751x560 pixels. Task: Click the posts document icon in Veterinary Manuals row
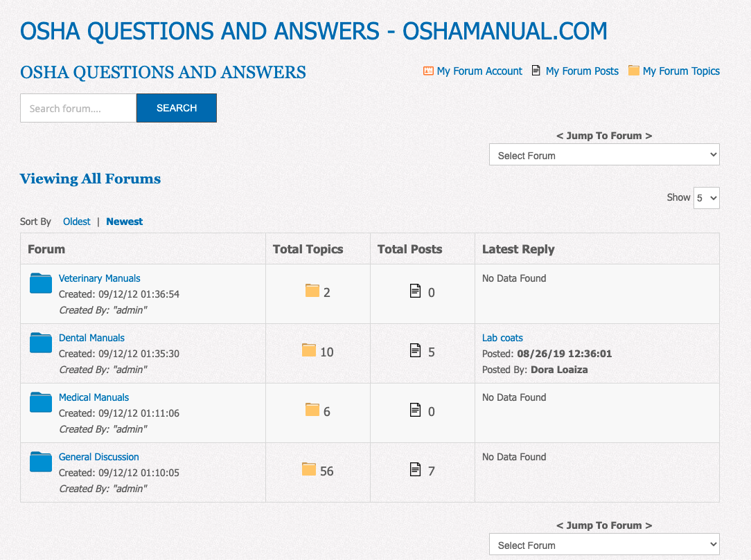point(415,291)
